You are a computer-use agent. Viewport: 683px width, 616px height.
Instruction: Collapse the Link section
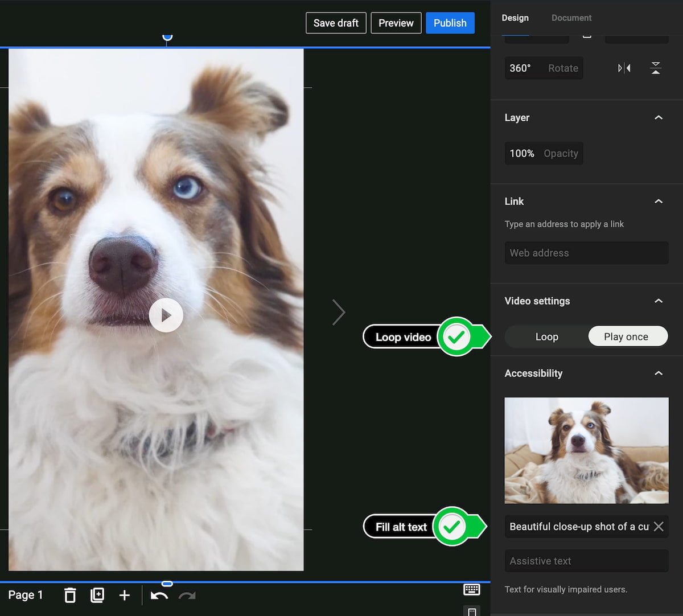tap(659, 202)
